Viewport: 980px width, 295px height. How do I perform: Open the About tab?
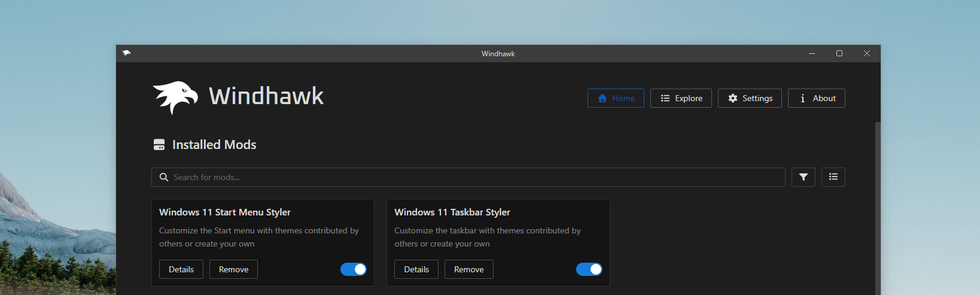[x=817, y=98]
